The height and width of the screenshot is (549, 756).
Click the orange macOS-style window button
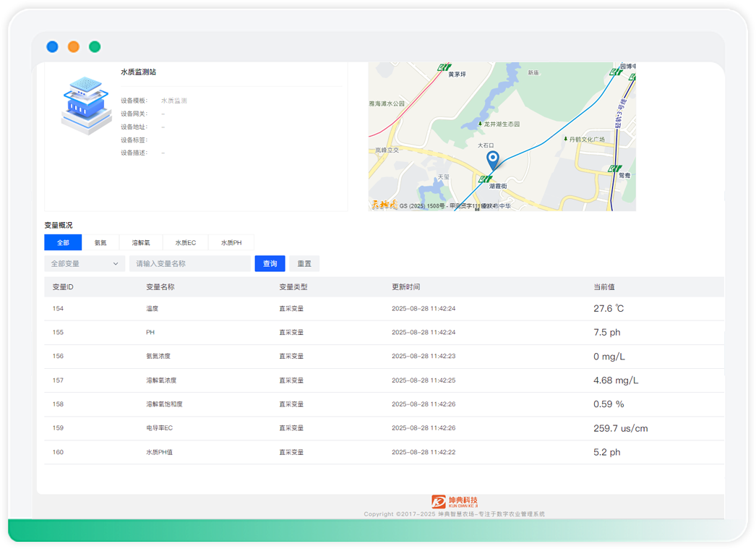coord(74,47)
